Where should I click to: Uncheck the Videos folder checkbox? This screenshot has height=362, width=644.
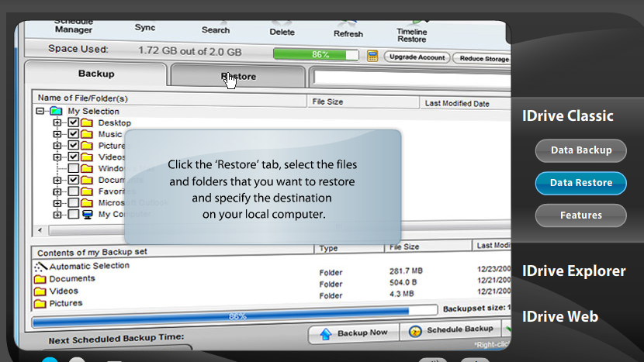73,157
